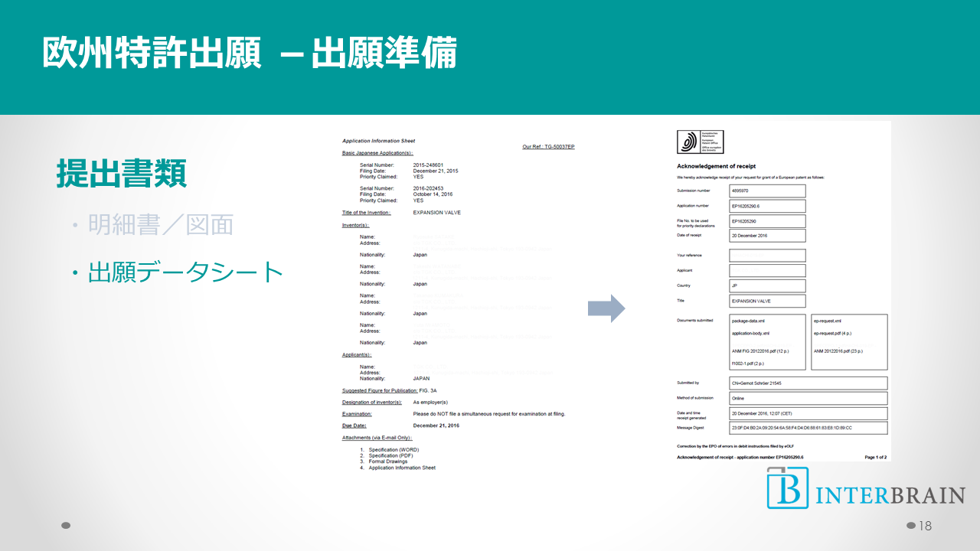Click the Submission number field showing 4895970
This screenshot has height=551, width=980.
(766, 191)
